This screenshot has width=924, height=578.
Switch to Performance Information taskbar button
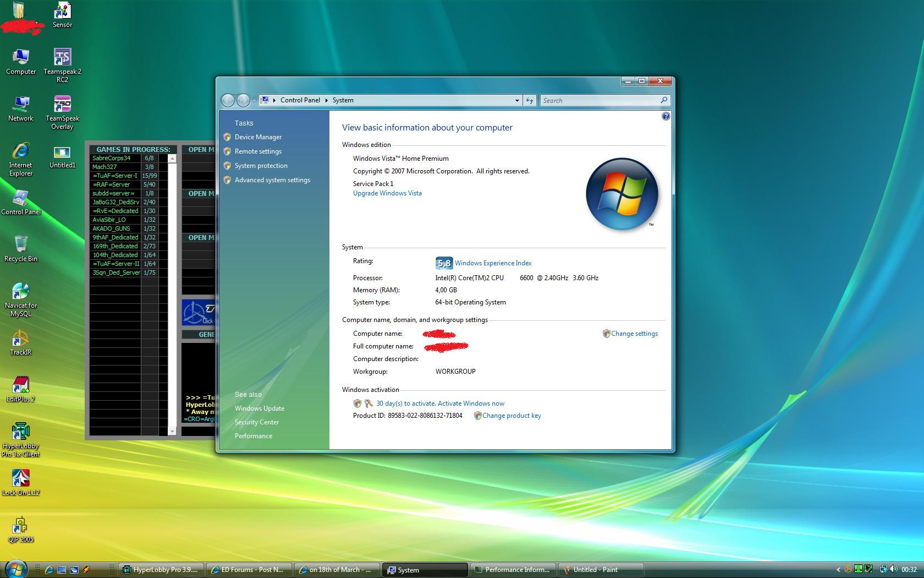coord(513,570)
